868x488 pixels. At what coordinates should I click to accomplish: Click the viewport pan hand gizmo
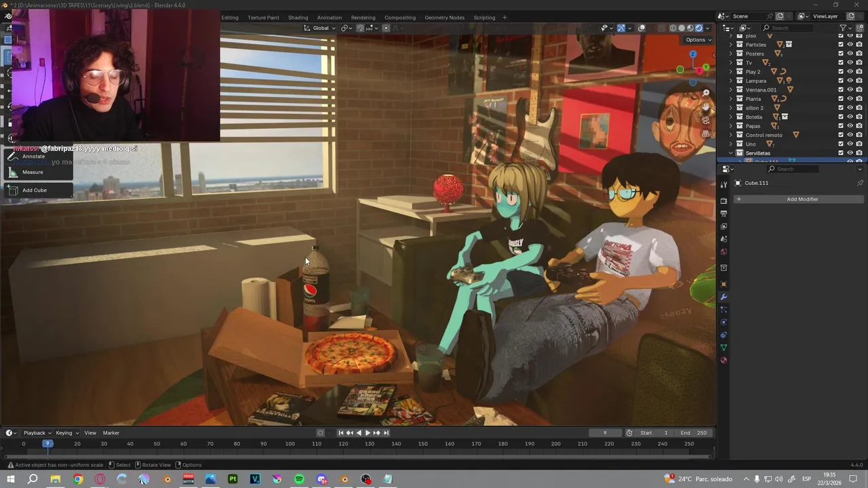706,107
